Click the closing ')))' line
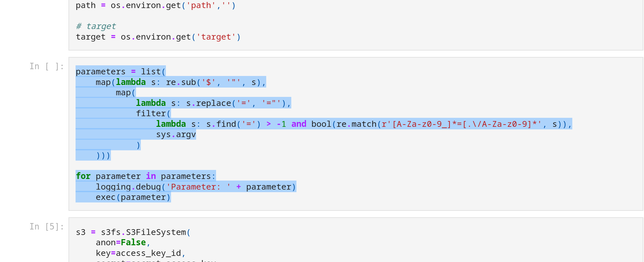This screenshot has height=262, width=644. (x=103, y=155)
